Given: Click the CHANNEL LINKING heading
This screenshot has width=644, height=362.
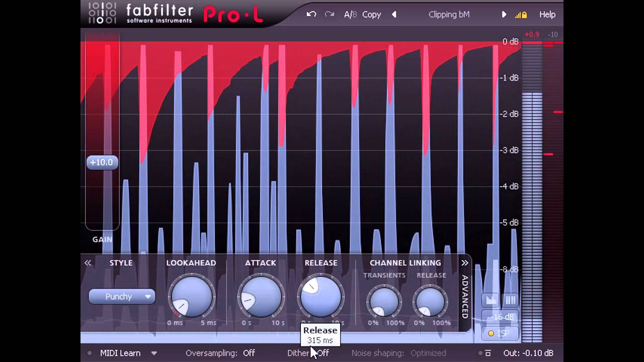Looking at the screenshot, I should click(405, 262).
